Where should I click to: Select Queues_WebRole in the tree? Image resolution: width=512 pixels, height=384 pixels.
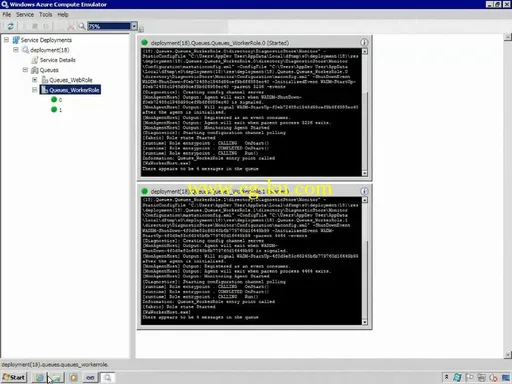click(x=71, y=80)
